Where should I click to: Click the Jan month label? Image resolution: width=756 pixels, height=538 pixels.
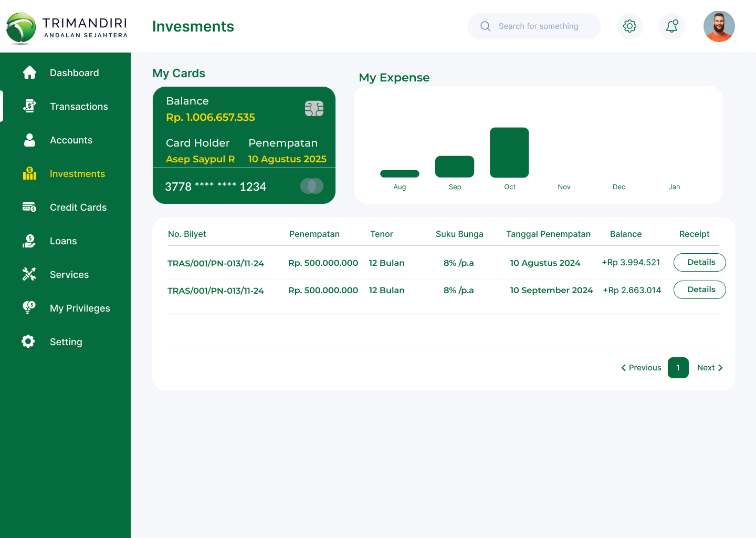pyautogui.click(x=674, y=187)
